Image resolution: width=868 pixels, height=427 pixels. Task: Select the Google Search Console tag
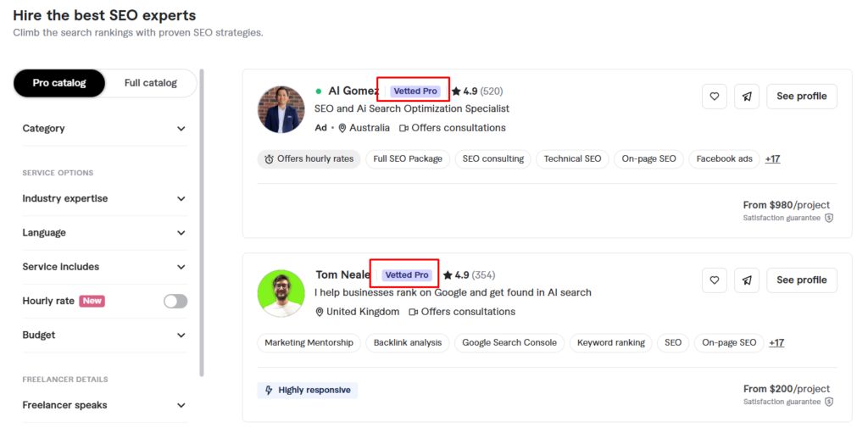tap(509, 343)
